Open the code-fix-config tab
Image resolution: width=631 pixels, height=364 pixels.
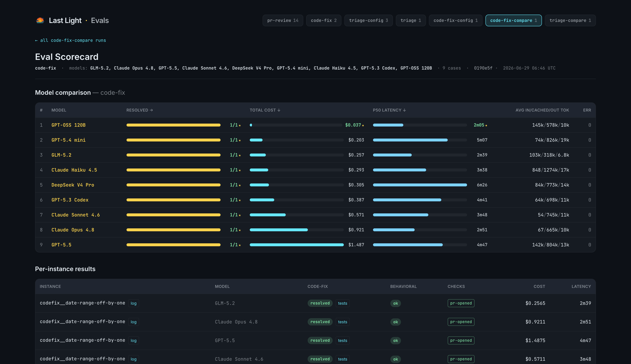click(x=456, y=20)
